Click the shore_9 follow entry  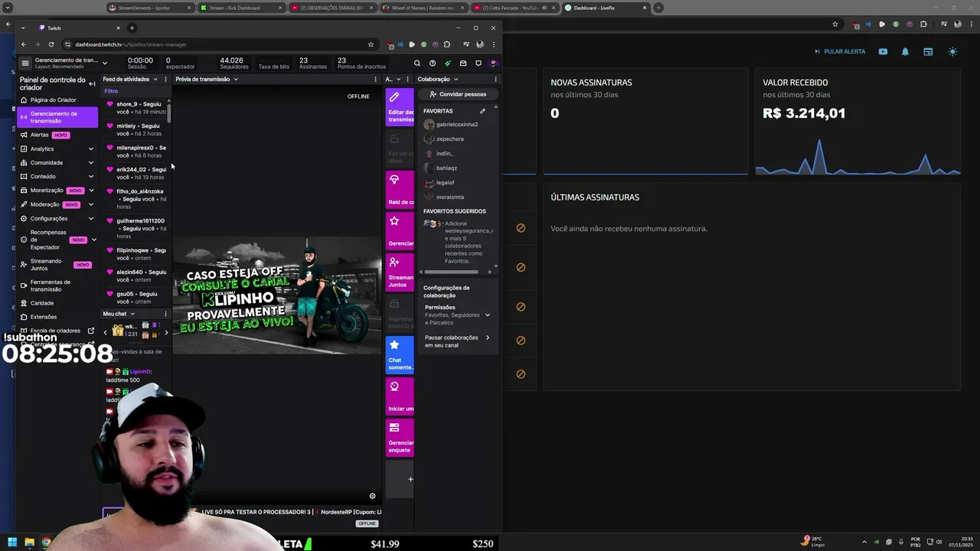click(x=136, y=108)
